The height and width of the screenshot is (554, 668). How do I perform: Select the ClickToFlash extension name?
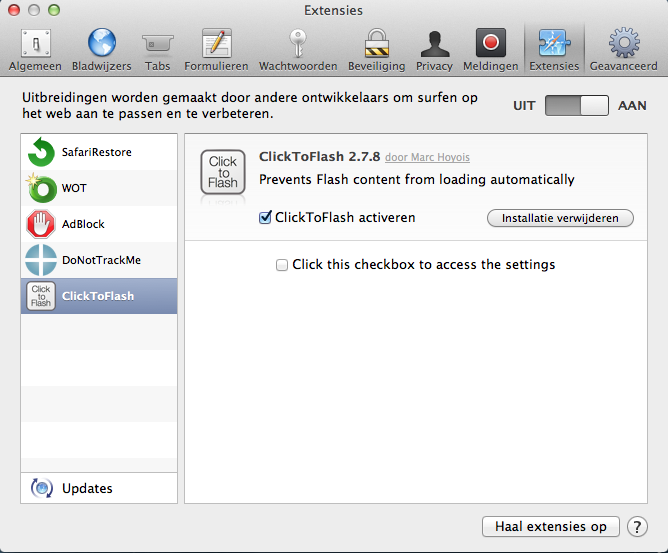98,296
